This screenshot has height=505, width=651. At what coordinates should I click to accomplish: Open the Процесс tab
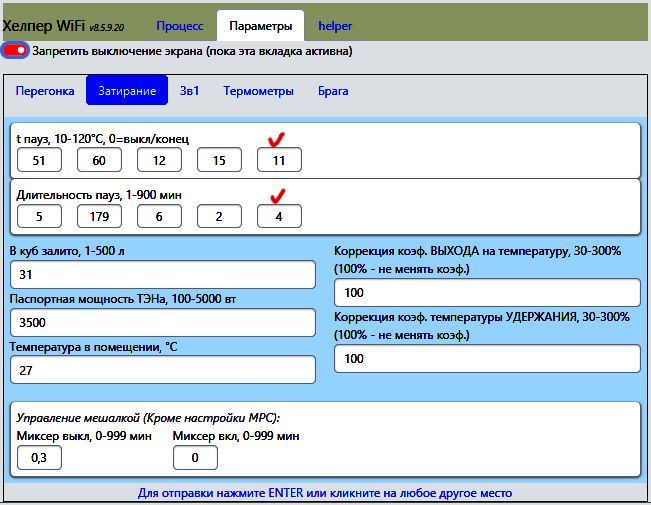[180, 26]
